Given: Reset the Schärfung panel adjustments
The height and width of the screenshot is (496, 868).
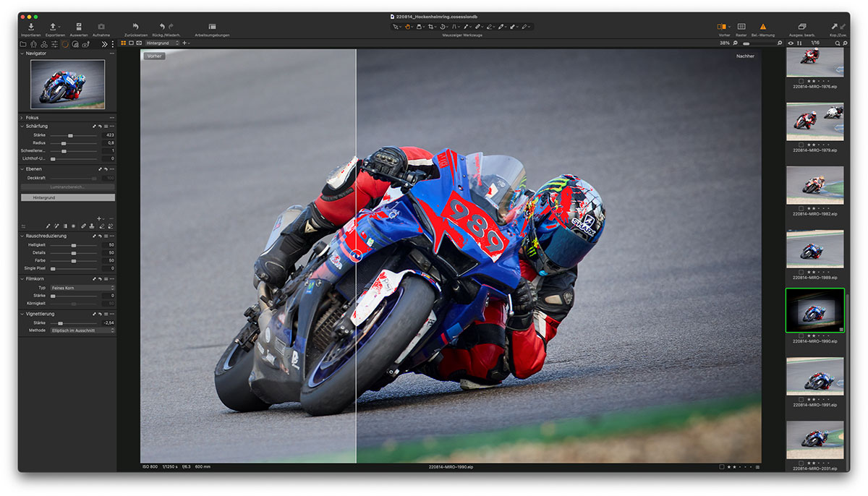Looking at the screenshot, I should [100, 126].
